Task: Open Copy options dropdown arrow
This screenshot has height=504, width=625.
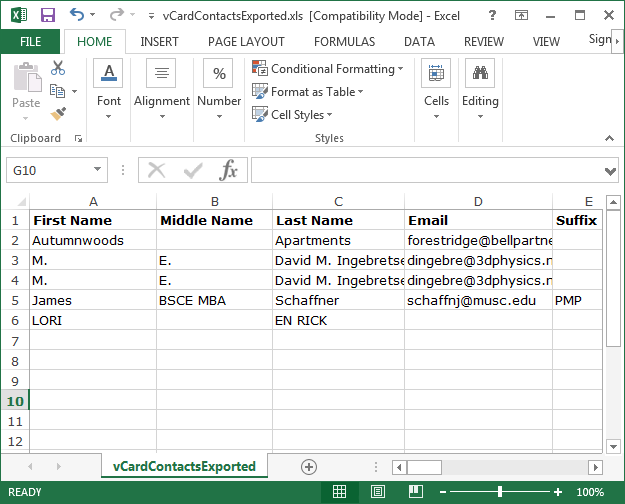Action: pos(75,91)
